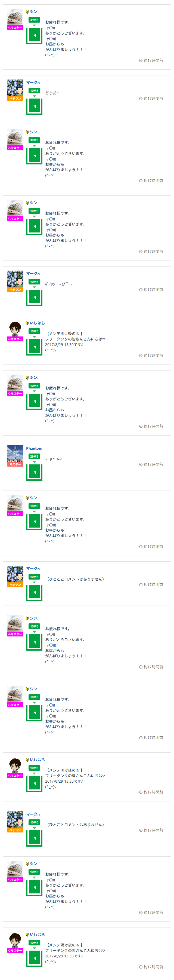Select the IN icon in the どうだ〜 post
Viewport: 174px width, 980px height.
(34, 106)
